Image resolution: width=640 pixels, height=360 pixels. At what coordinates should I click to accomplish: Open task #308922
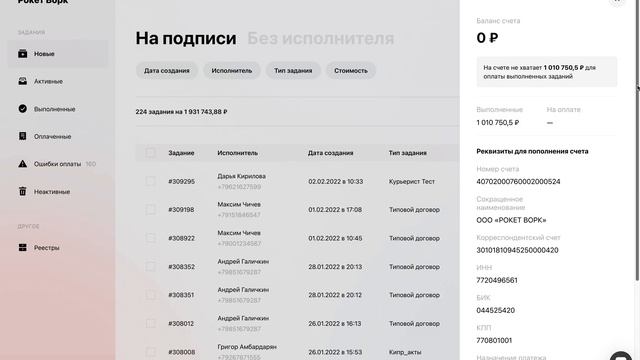point(181,238)
